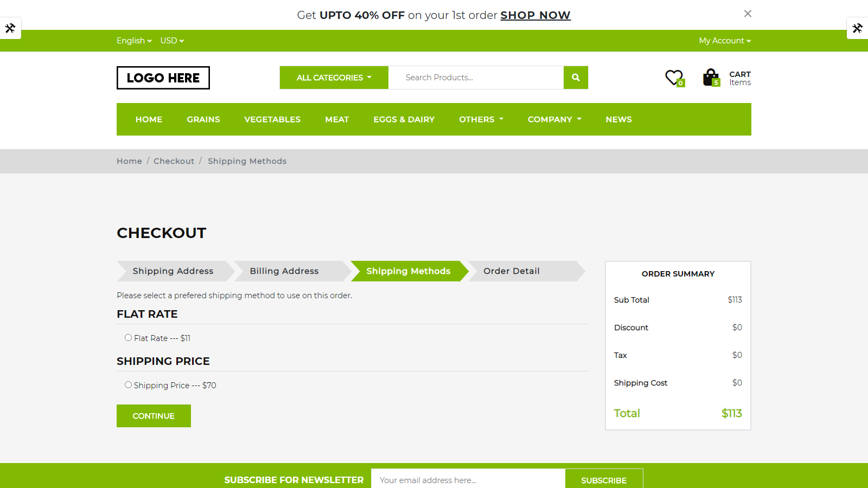Dismiss the discount banner with the X

click(x=748, y=14)
